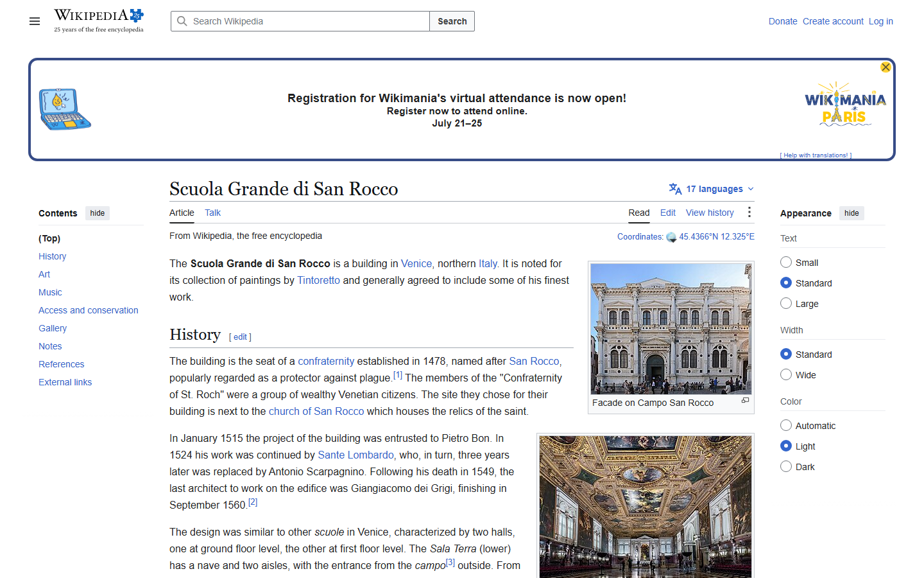This screenshot has width=924, height=578.
Task: Click the magnifier icon in search box
Action: point(182,21)
